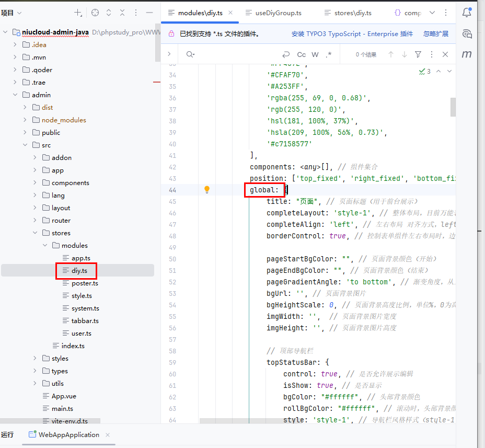Click the 忽略扩展 link

coord(436,34)
